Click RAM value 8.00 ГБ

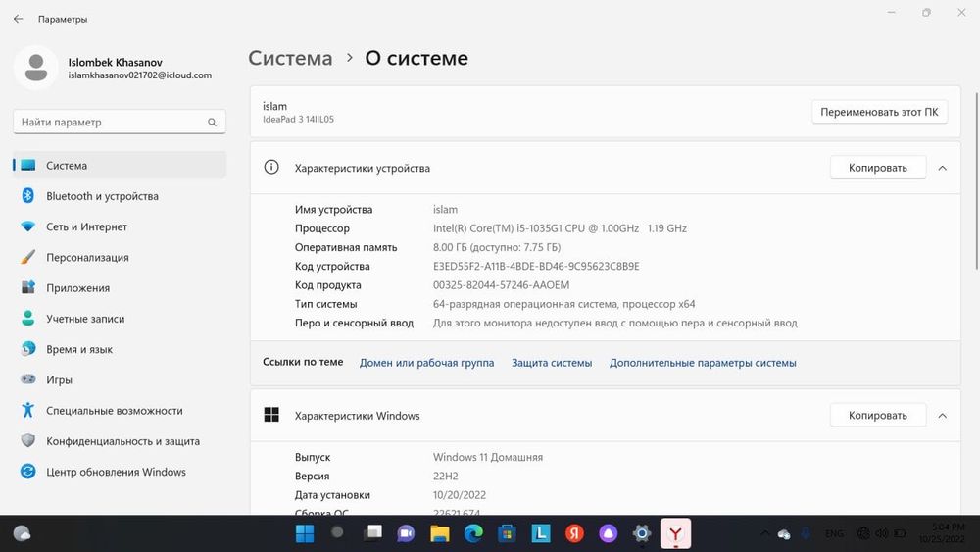(x=497, y=247)
